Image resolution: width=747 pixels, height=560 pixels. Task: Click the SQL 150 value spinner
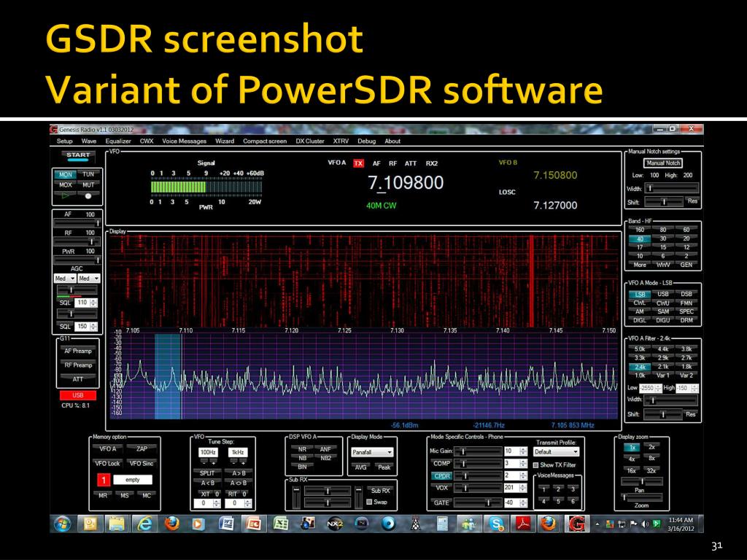point(86,326)
